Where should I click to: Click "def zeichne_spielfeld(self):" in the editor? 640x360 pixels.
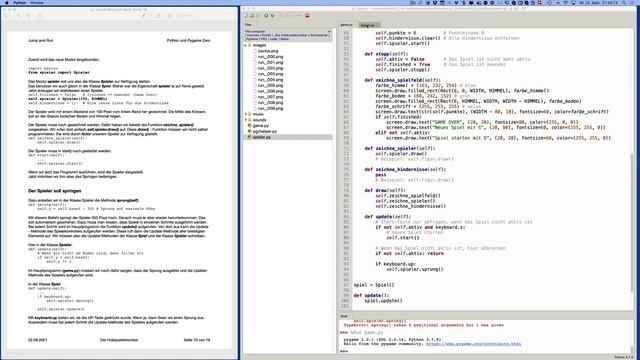pyautogui.click(x=402, y=80)
